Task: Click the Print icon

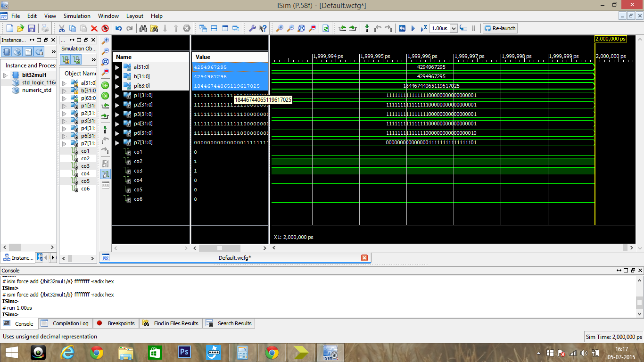Action: click(x=46, y=28)
